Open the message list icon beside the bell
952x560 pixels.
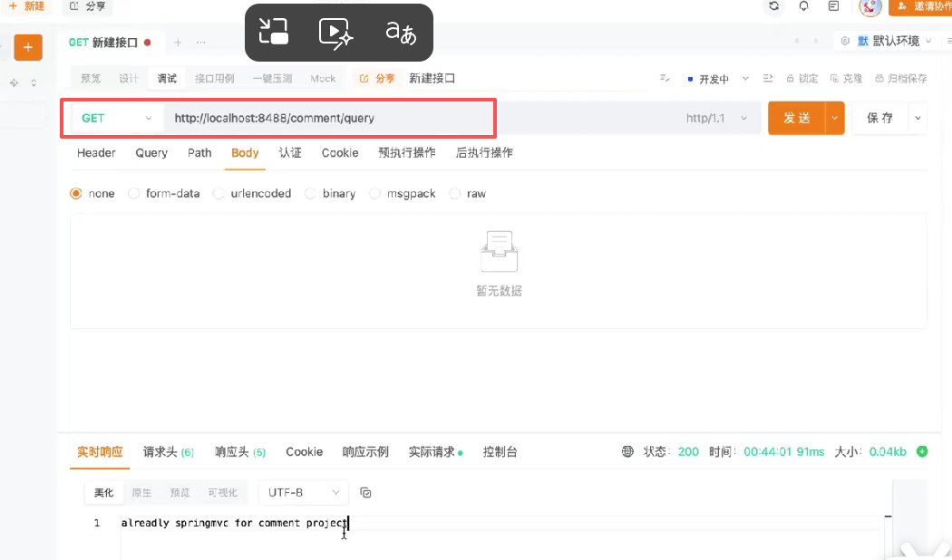(833, 6)
